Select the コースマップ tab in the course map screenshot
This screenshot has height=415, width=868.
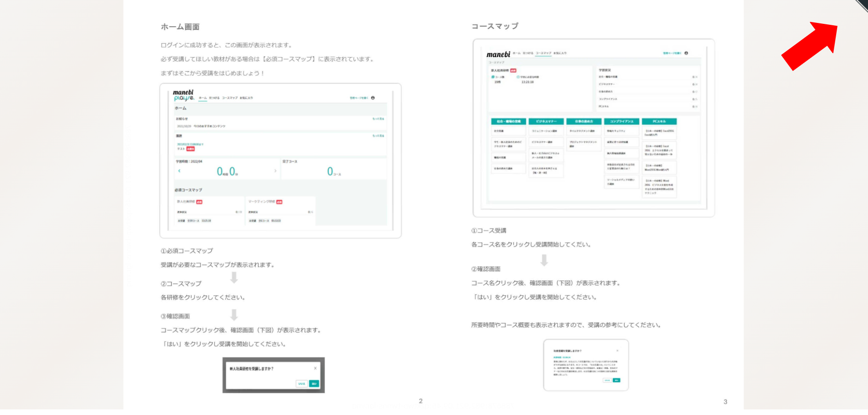click(543, 53)
